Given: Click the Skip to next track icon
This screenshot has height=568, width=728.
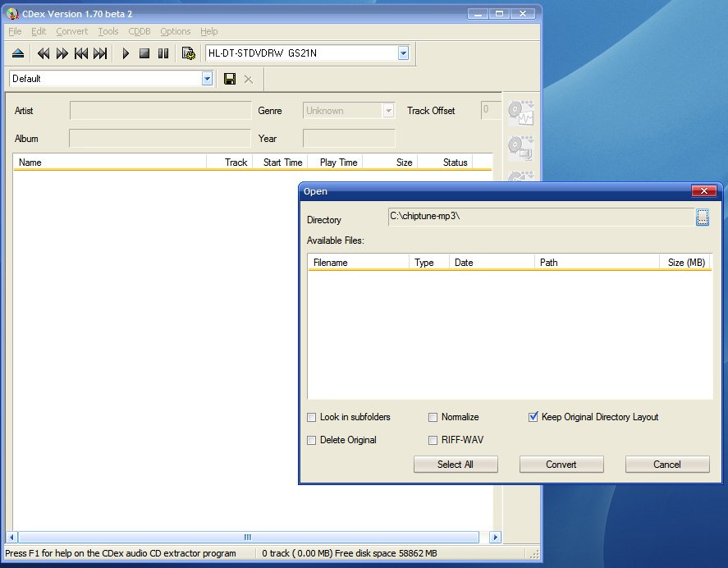Looking at the screenshot, I should [x=100, y=53].
